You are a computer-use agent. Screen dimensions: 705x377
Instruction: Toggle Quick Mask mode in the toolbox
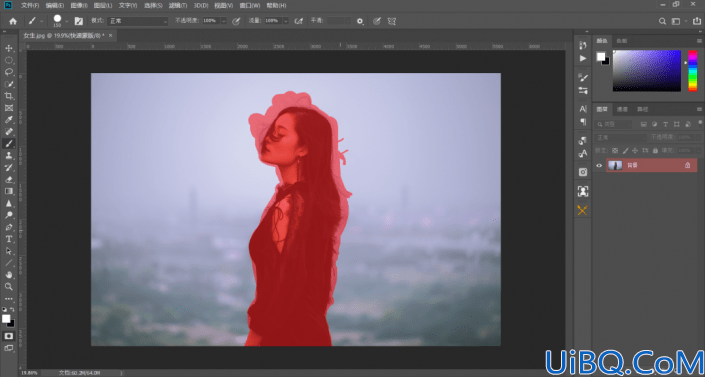pyautogui.click(x=9, y=336)
